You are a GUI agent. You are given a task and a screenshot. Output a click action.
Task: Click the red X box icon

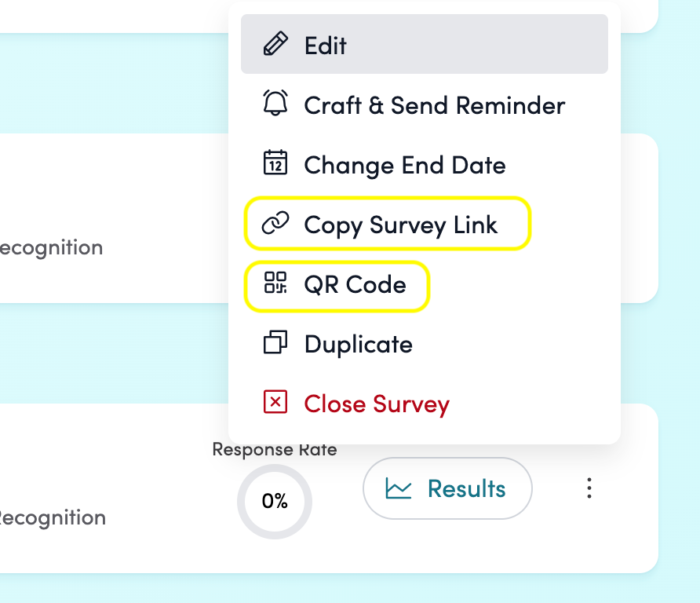(x=275, y=403)
